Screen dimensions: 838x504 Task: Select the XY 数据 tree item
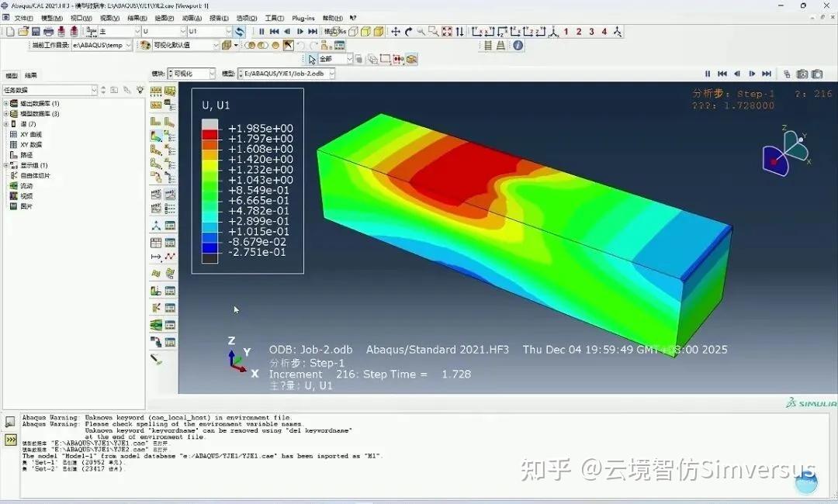(x=30, y=145)
